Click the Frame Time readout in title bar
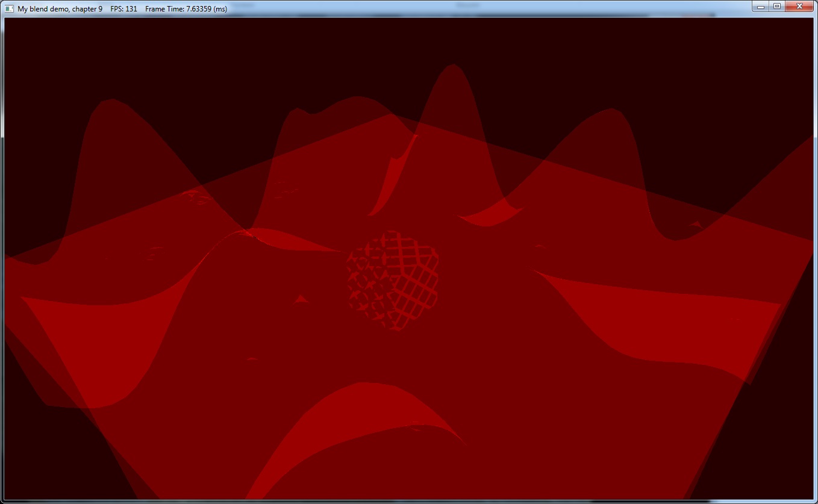818x504 pixels. pos(186,9)
